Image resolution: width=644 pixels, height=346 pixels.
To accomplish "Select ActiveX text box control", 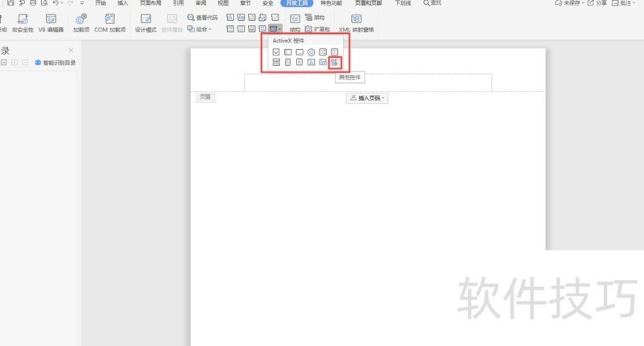I will point(288,52).
